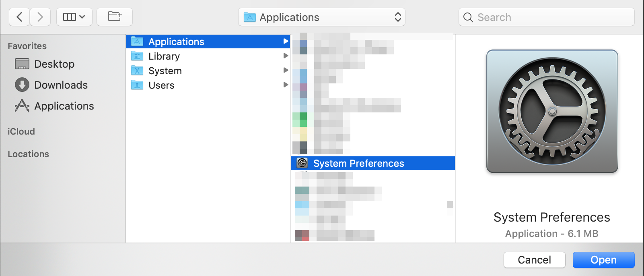
Task: Click the Open button
Action: 604,260
